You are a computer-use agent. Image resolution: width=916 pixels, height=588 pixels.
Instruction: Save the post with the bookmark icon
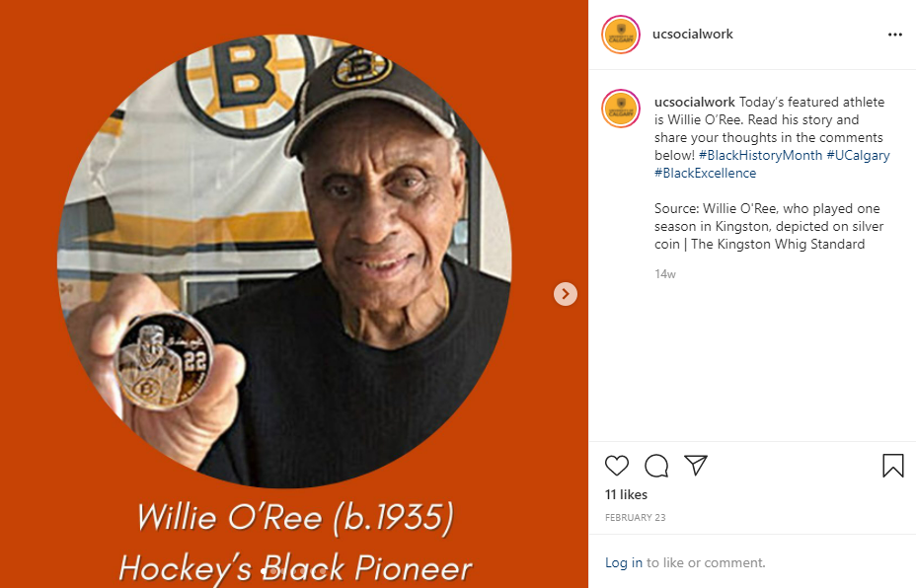(892, 466)
